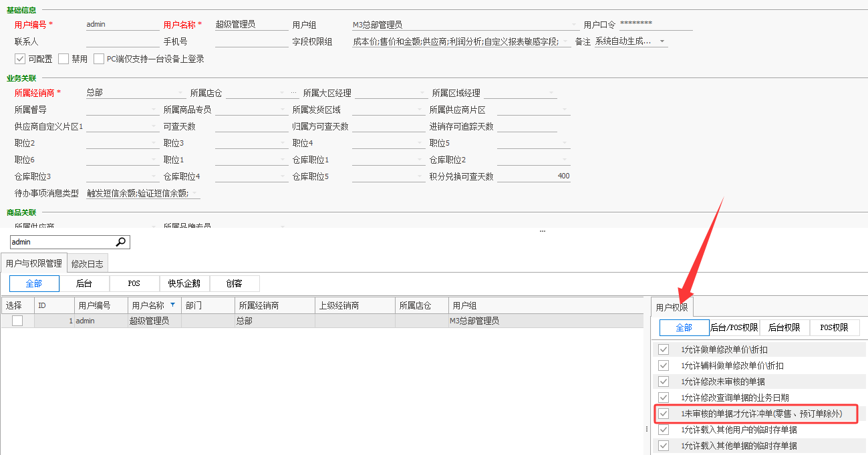Click the horizontal splitter dots handle

point(543,231)
